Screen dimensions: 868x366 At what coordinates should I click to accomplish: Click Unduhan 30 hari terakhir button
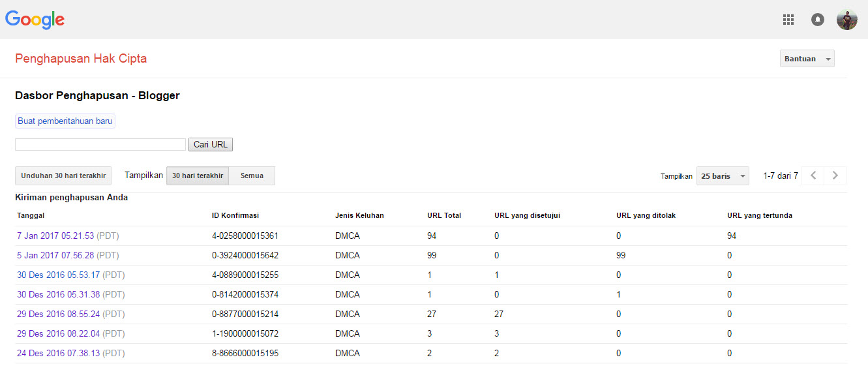click(63, 176)
